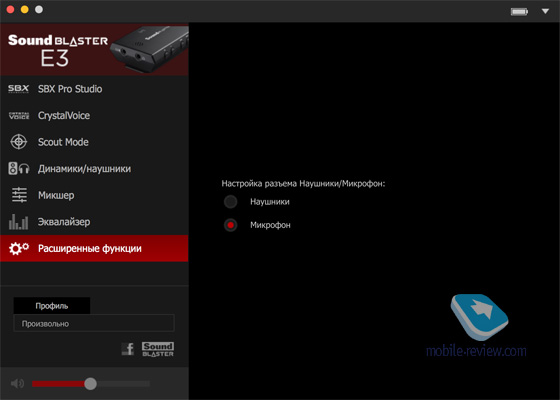The height and width of the screenshot is (400, 560).
Task: Open the Произвольно profile field
Action: (x=94, y=323)
